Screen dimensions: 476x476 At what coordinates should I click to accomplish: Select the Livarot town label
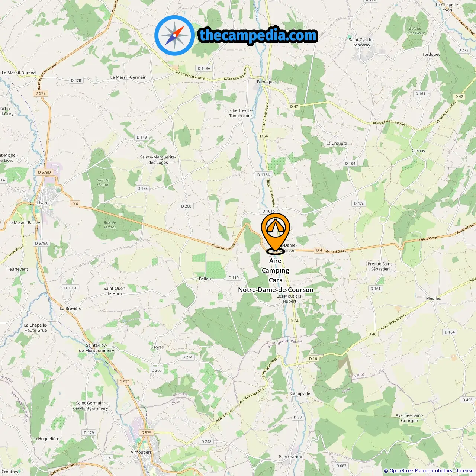coord(44,203)
